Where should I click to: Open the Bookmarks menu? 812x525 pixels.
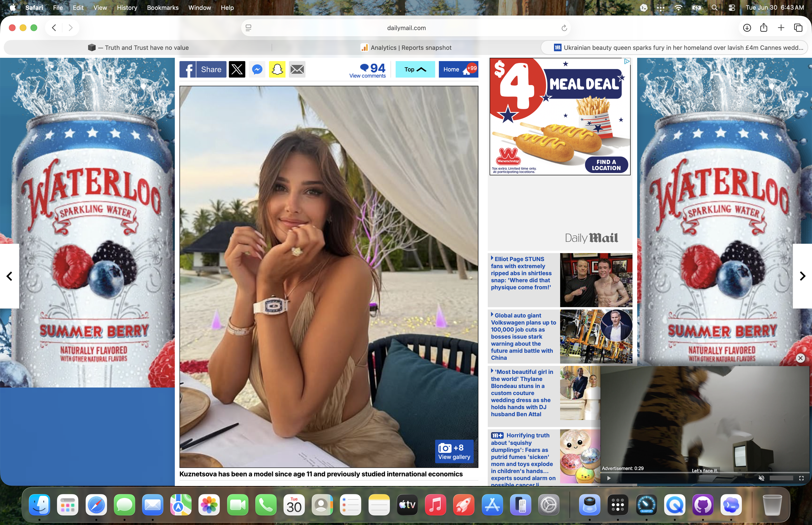[162, 7]
